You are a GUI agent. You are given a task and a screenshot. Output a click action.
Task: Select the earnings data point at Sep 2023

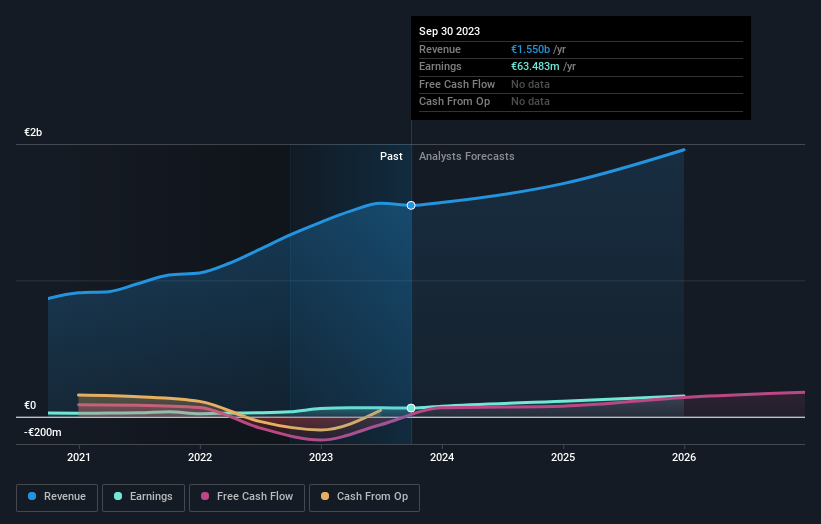(x=411, y=408)
